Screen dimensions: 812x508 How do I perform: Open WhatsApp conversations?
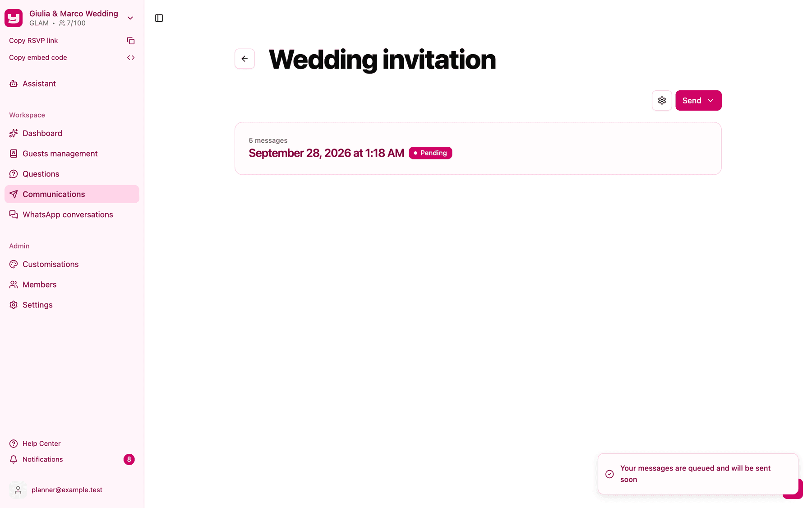coord(72,214)
